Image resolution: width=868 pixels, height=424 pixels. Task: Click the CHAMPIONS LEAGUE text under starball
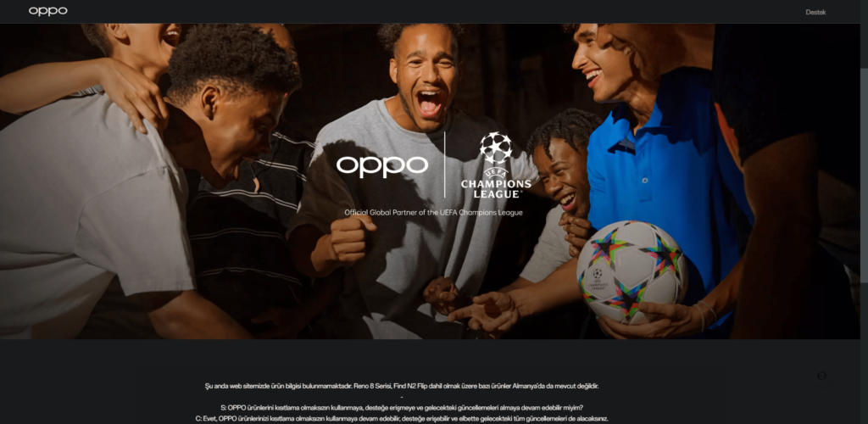pyautogui.click(x=495, y=189)
